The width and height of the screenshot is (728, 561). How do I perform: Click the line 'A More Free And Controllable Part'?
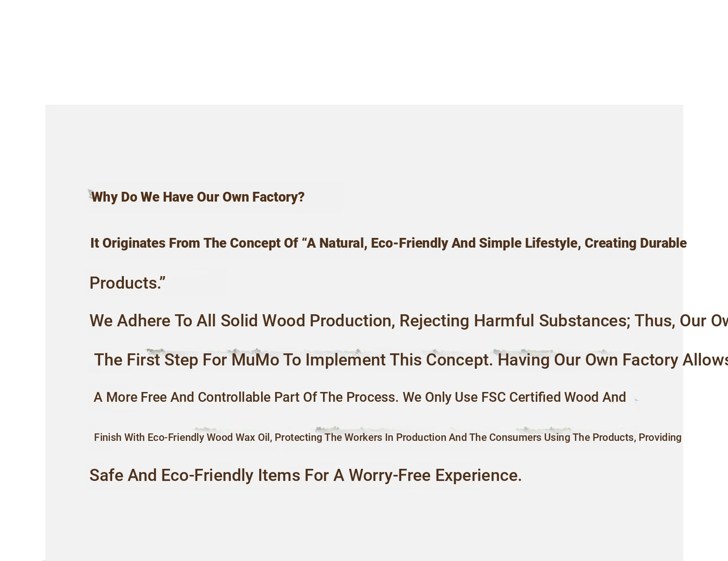tap(360, 397)
